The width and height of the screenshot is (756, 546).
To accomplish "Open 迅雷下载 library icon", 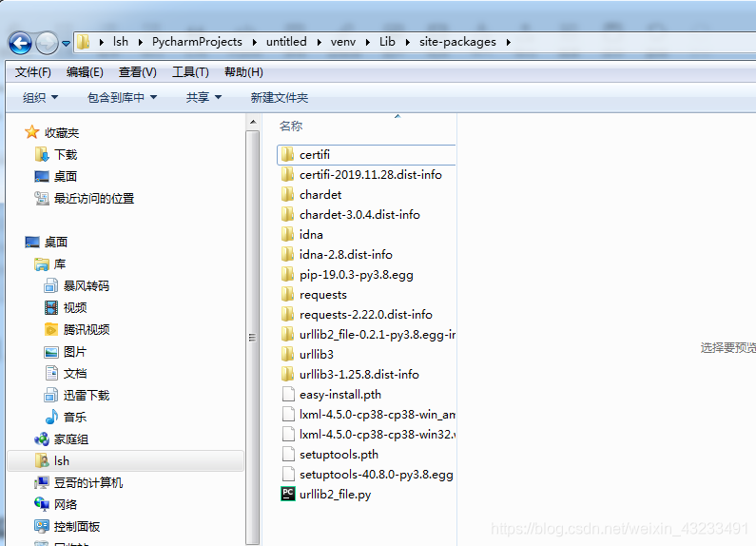I will [51, 396].
